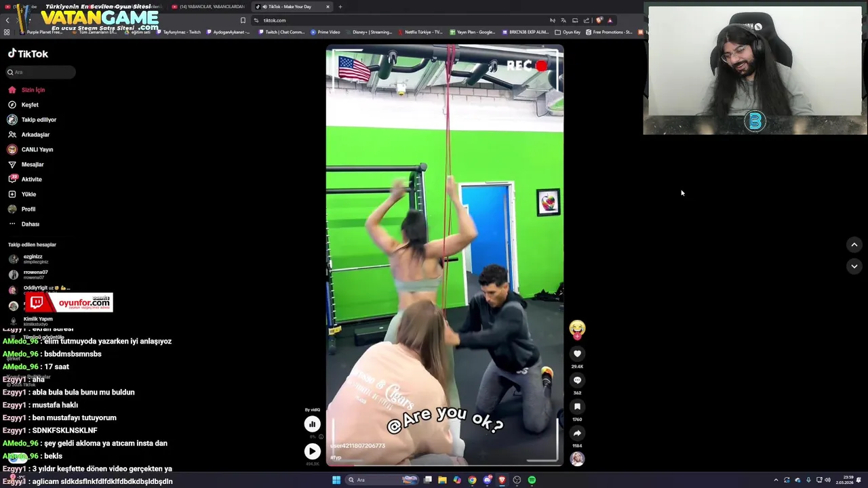868x488 pixels.
Task: Click the #fyp hashtag on the video
Action: 336,457
